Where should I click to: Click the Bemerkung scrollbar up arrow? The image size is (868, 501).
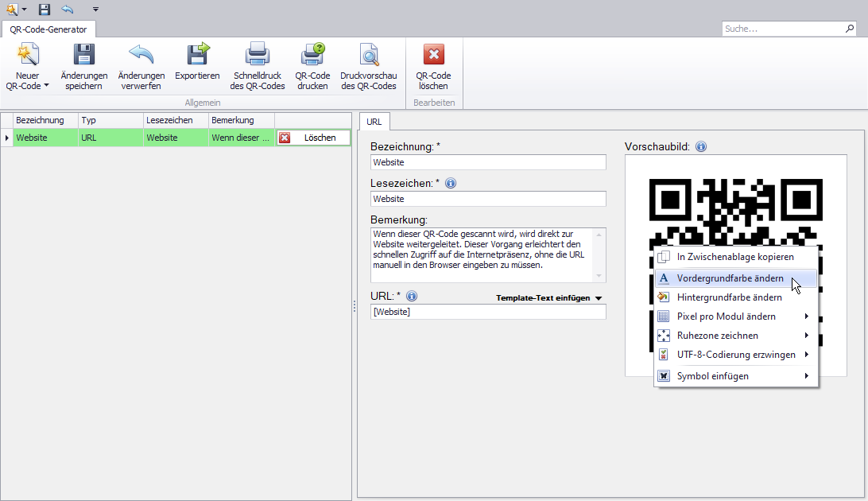pos(599,235)
